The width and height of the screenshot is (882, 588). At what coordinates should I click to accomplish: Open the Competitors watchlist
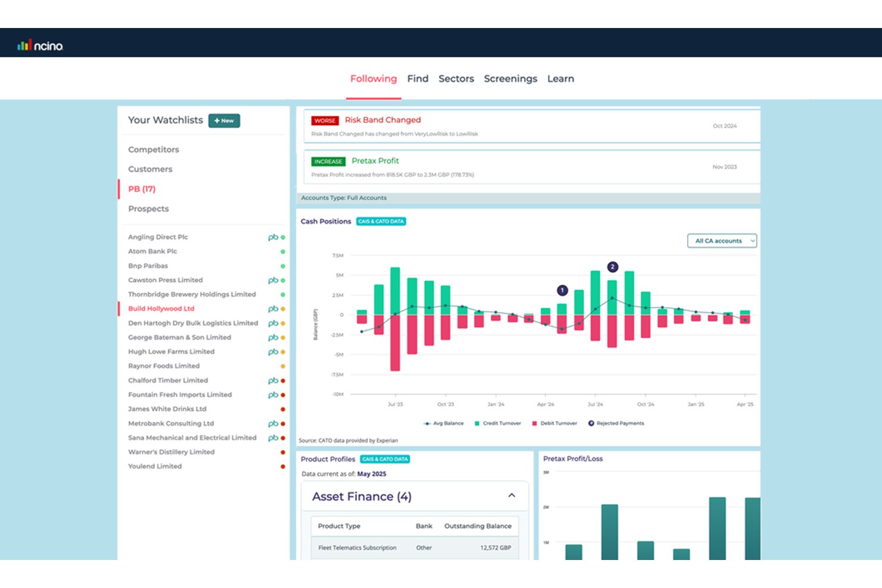coord(154,150)
